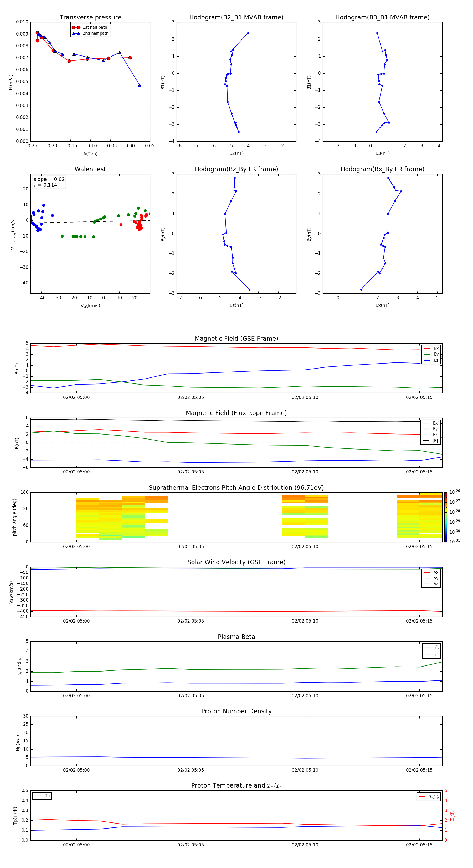Screen dimensions: 473x868
Task: Click the 'Transverse pressure' plot title
Action: point(90,18)
